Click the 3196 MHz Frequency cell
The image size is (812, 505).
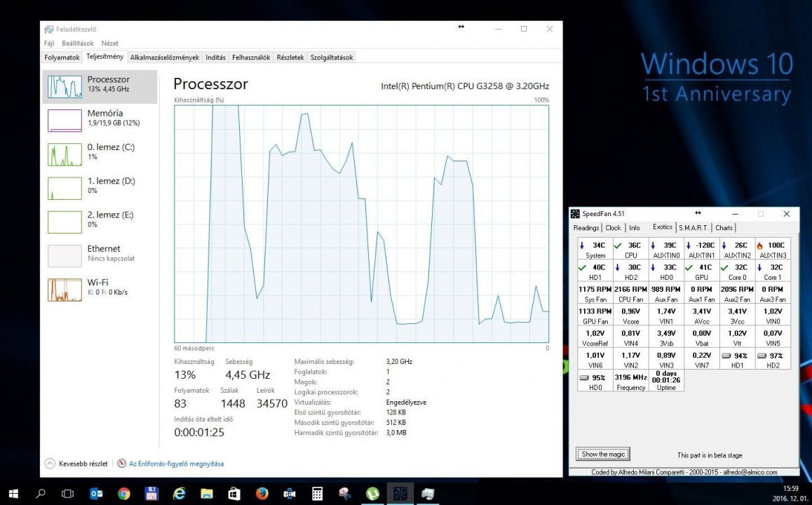pyautogui.click(x=631, y=382)
